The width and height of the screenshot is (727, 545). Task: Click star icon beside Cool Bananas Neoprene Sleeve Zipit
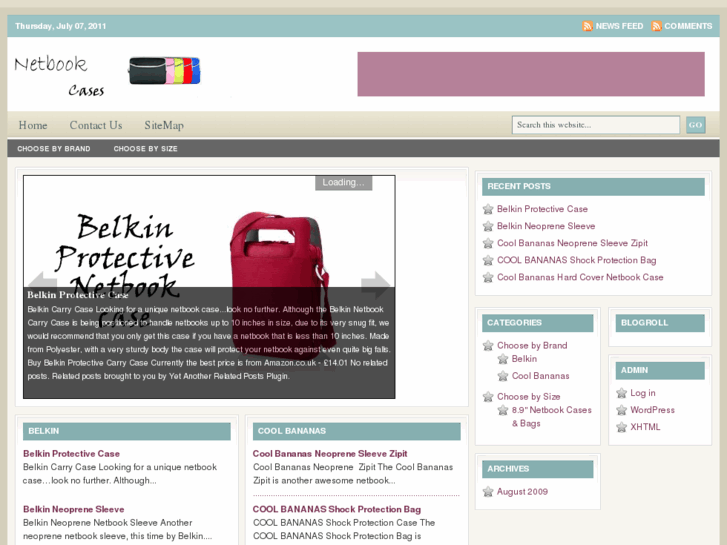pos(488,244)
